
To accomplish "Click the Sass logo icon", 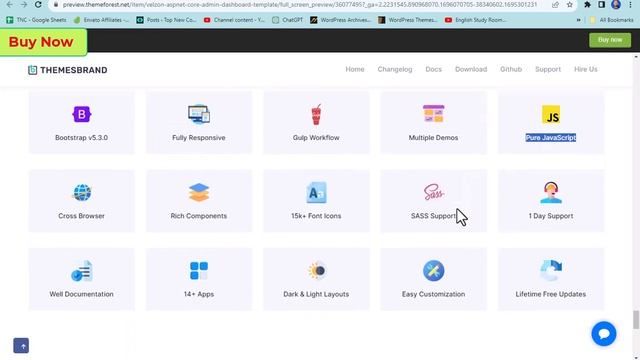I will (433, 192).
